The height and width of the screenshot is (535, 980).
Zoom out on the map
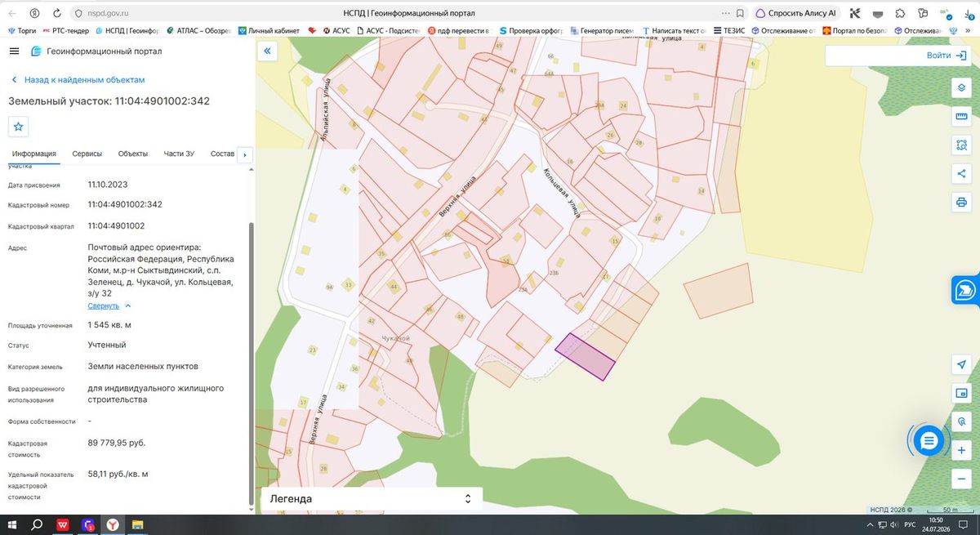pos(961,479)
